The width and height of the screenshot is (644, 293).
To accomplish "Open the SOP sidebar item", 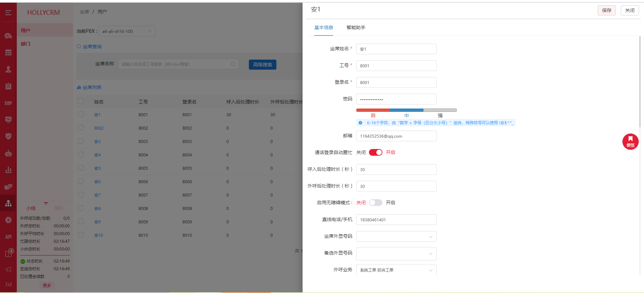I will (8, 103).
